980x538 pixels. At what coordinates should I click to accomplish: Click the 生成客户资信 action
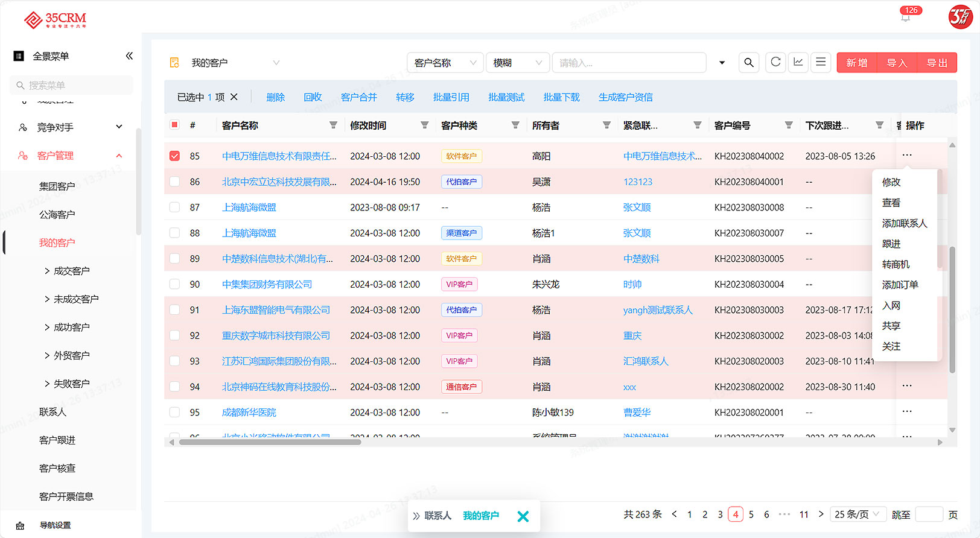625,97
